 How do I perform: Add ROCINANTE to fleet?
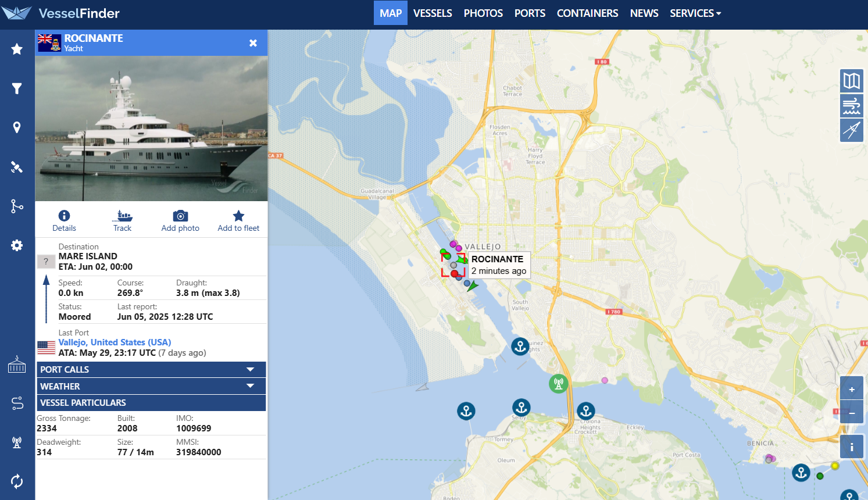pyautogui.click(x=238, y=221)
